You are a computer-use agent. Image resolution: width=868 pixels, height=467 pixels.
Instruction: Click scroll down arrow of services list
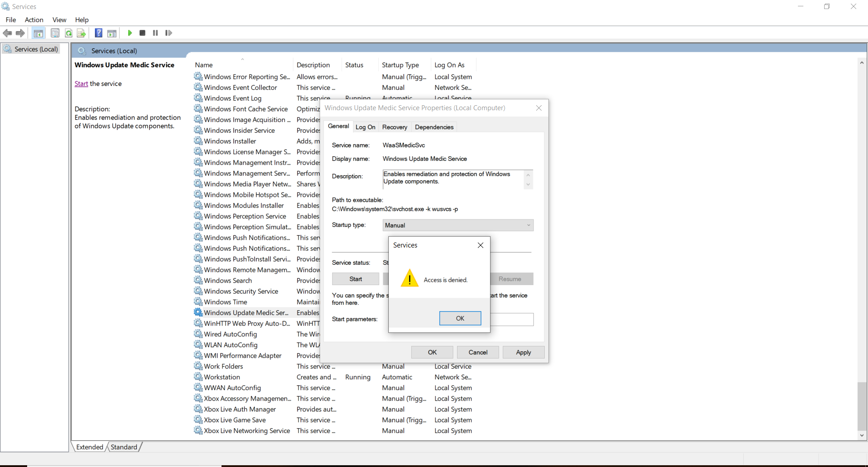tap(862, 436)
